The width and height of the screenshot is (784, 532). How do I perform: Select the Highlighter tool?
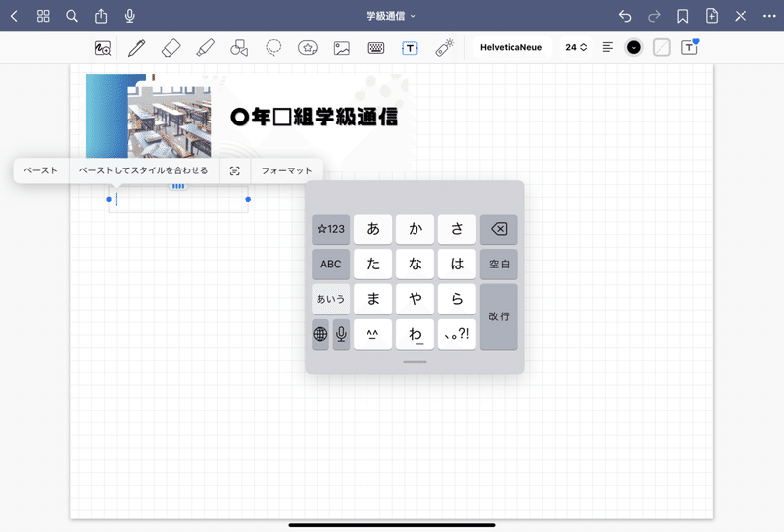[205, 48]
